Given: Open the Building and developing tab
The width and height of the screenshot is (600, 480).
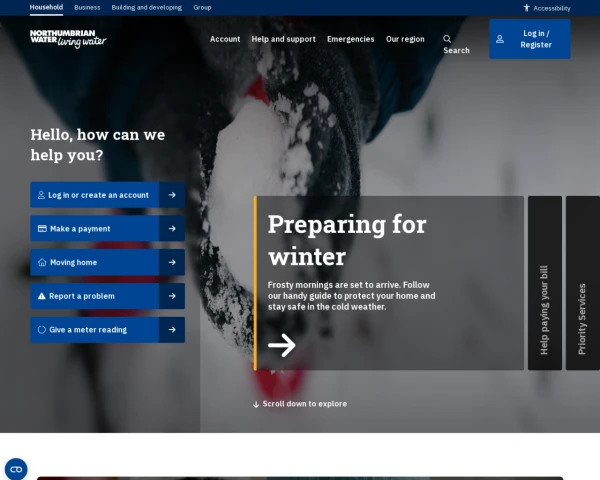Looking at the screenshot, I should click(147, 7).
